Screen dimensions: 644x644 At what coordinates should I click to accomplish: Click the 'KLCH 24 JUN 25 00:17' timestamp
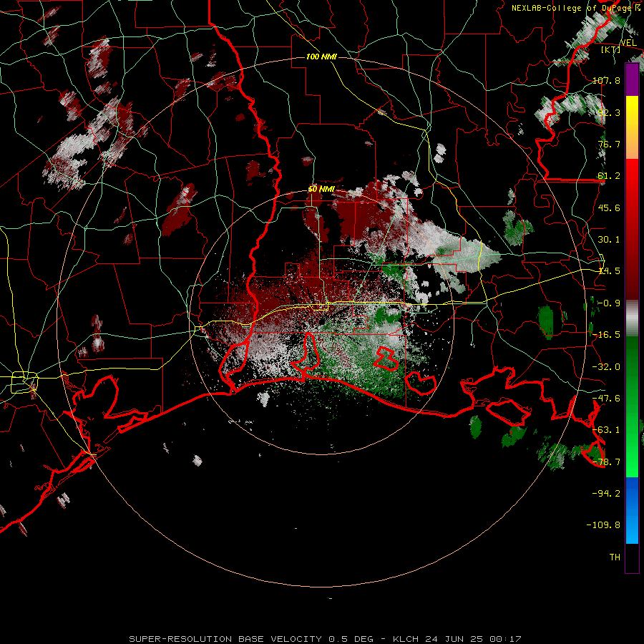457,639
